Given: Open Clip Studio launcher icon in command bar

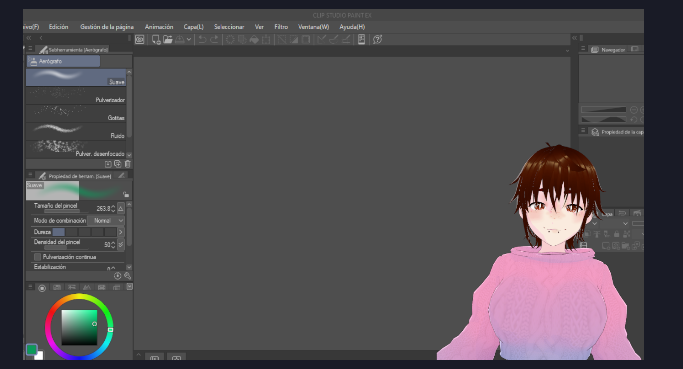Looking at the screenshot, I should [139, 40].
